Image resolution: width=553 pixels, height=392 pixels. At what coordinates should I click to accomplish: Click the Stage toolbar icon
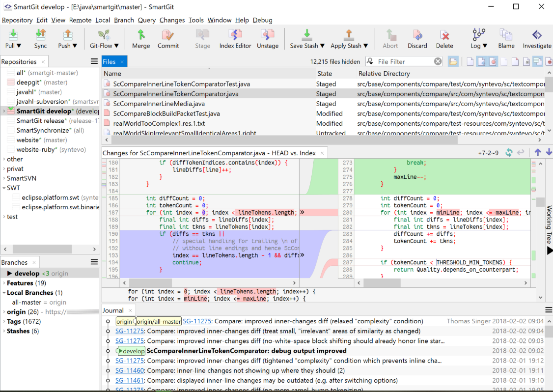pyautogui.click(x=202, y=34)
